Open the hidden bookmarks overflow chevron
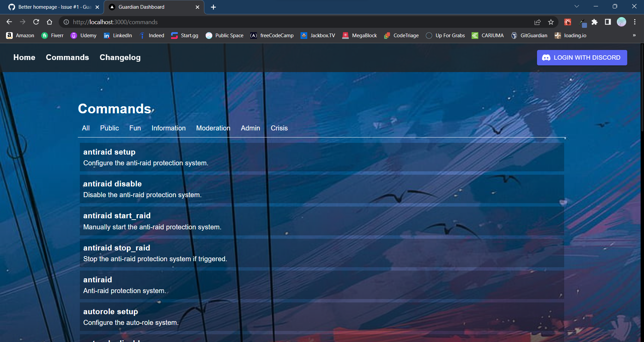Screen dimensions: 644x342 634,36
